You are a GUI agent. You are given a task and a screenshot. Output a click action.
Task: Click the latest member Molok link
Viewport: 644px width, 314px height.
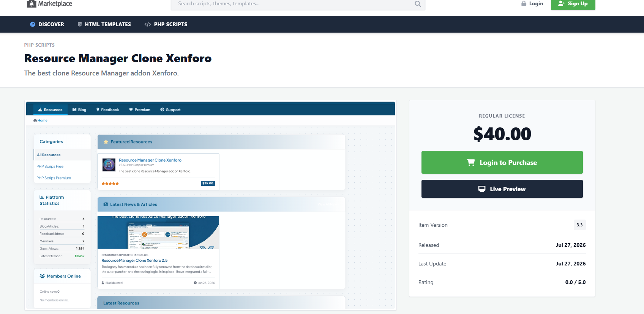pyautogui.click(x=80, y=256)
